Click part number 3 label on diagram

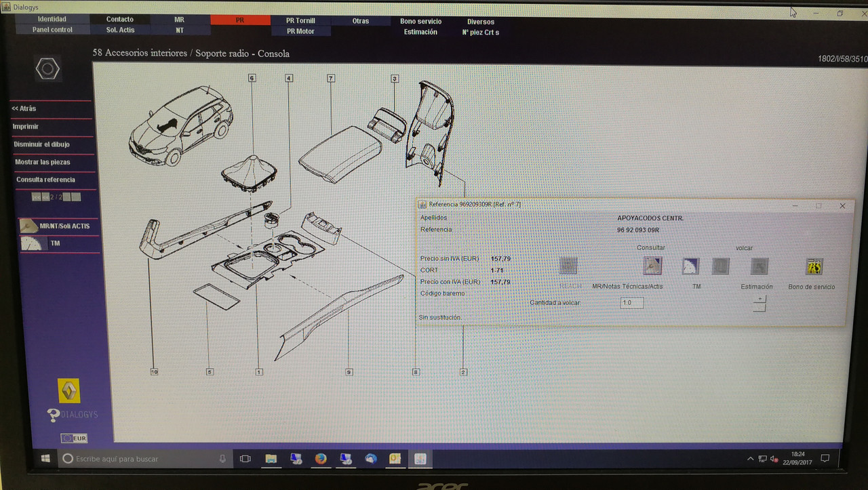(x=395, y=79)
